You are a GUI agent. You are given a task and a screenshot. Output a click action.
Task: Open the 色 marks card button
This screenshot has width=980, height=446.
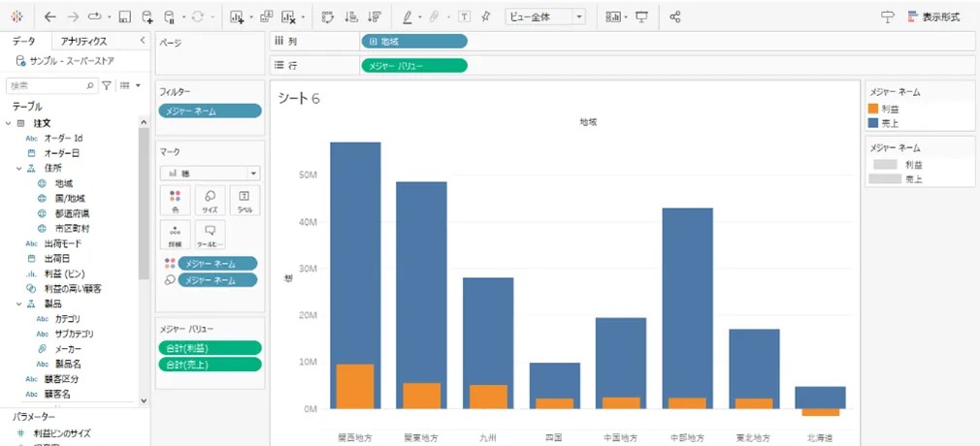pyautogui.click(x=175, y=200)
